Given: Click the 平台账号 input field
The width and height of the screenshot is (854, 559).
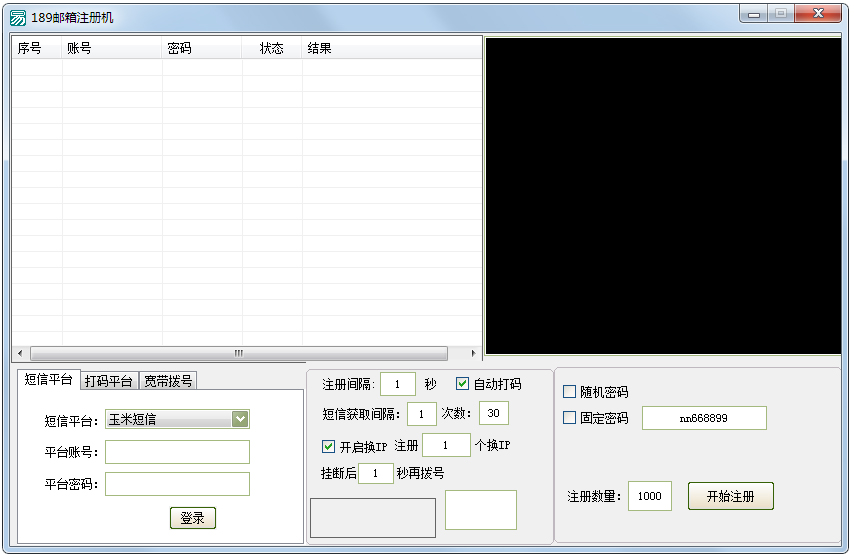Looking at the screenshot, I should click(x=178, y=452).
